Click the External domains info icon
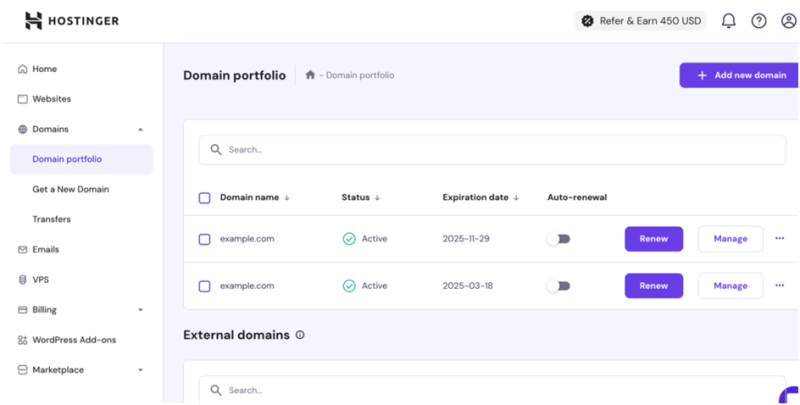Viewport: 800px width, 405px height. pyautogui.click(x=300, y=335)
